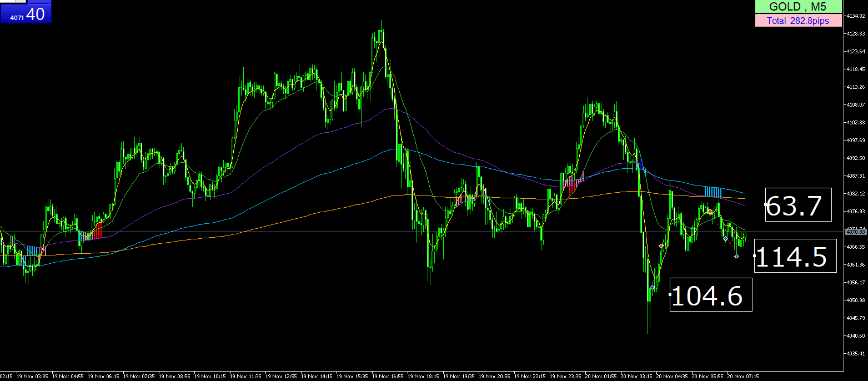Click time axis label 19 Nov 10:15
868x381 pixels.
click(210, 376)
